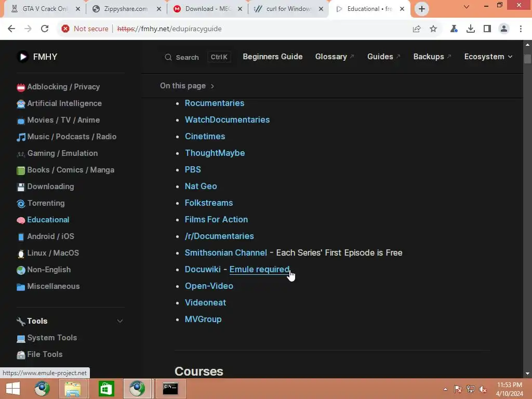Toggle the browser side panel icon
Viewport: 532px width, 399px height.
point(487,29)
